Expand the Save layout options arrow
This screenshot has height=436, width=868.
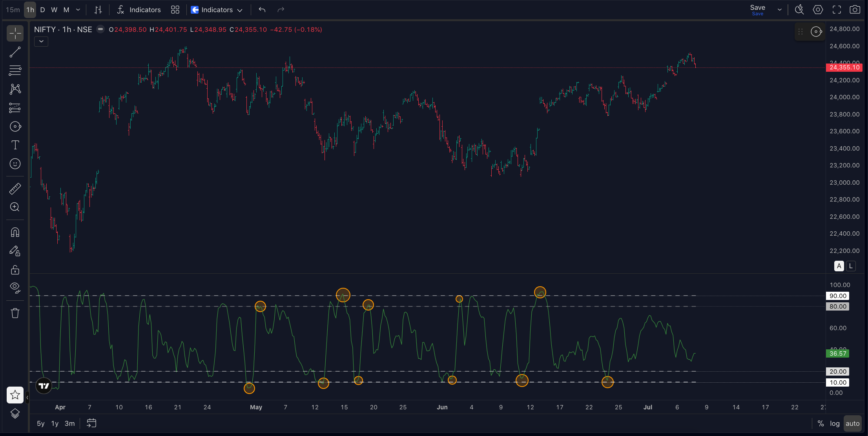[x=780, y=10]
